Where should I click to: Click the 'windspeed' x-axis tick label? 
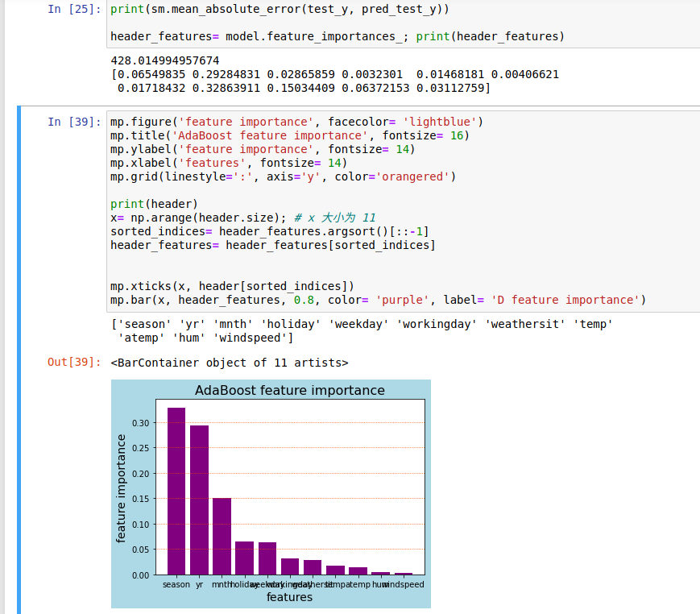tap(404, 584)
